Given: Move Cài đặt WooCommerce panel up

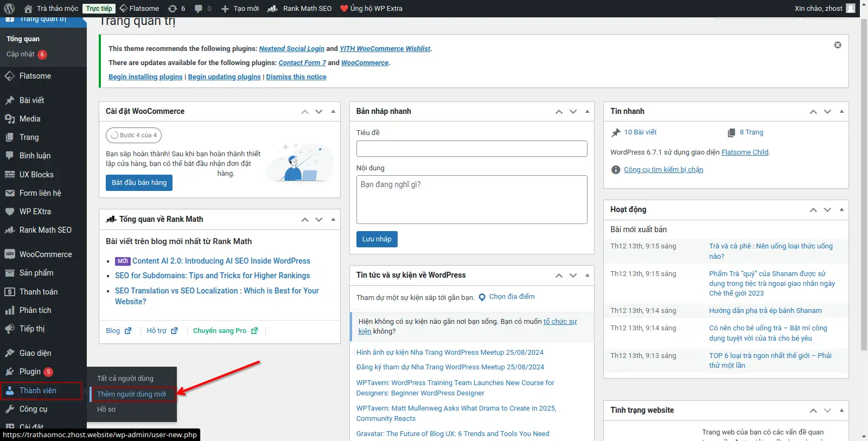Looking at the screenshot, I should tap(305, 112).
